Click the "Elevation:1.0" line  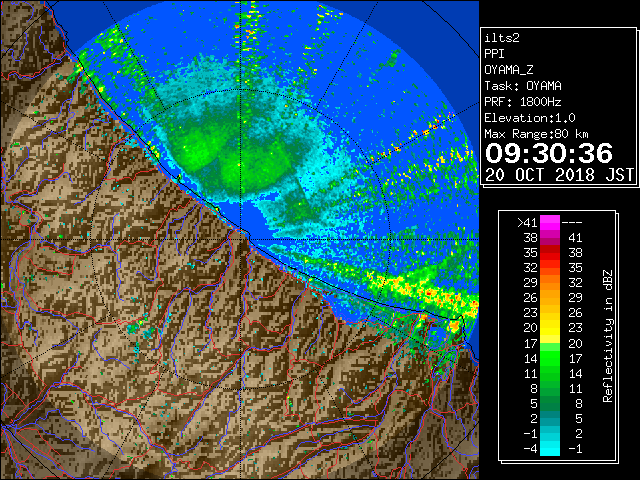530,118
